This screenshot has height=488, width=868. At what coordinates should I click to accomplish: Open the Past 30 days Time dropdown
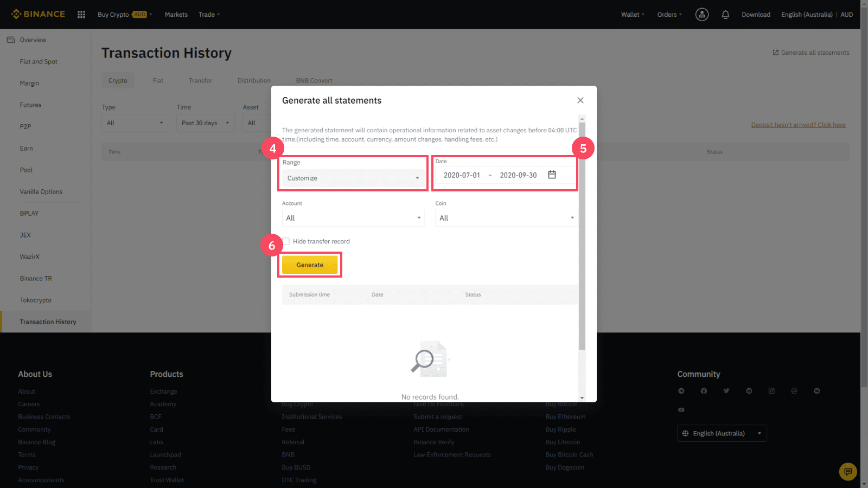[x=206, y=123]
